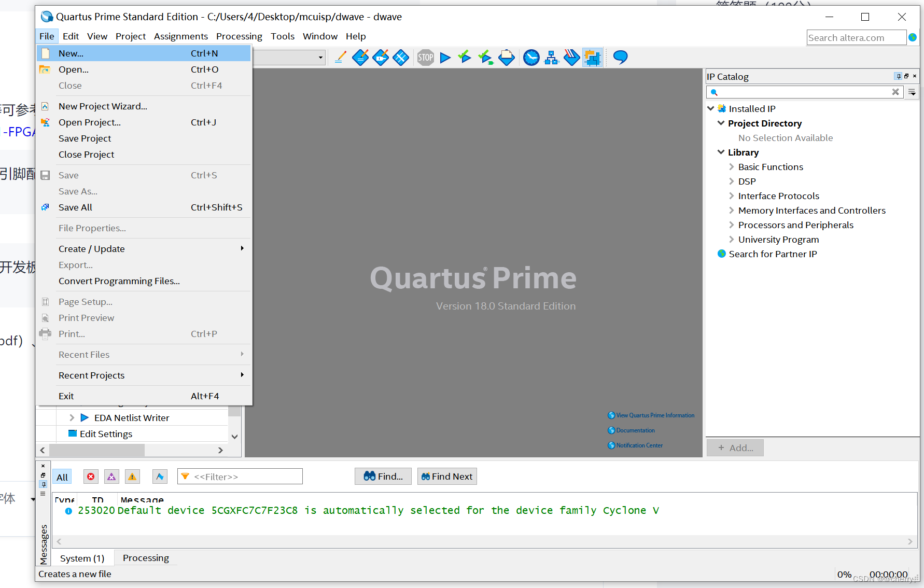Click Save All in File menu

pos(144,207)
